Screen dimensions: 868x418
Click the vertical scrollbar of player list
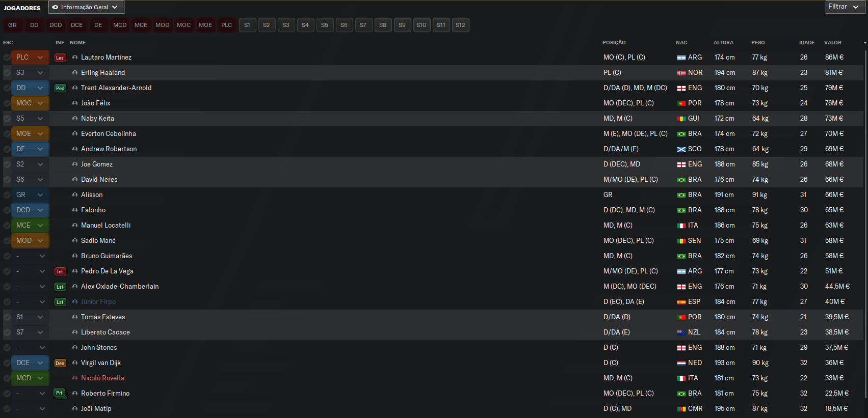[865, 224]
